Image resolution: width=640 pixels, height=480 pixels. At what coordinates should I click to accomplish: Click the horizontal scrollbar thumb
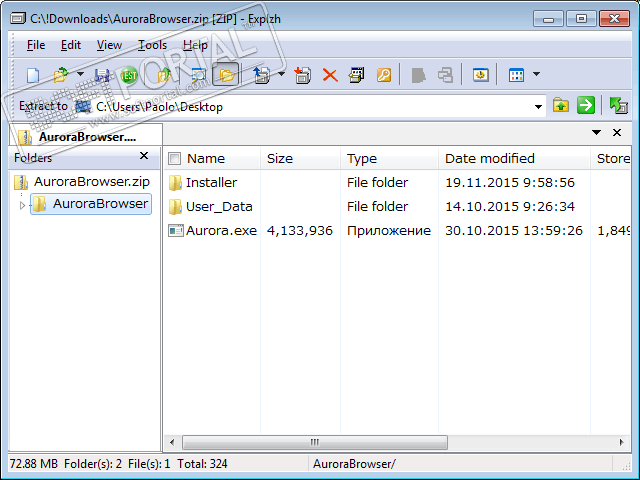[315, 442]
